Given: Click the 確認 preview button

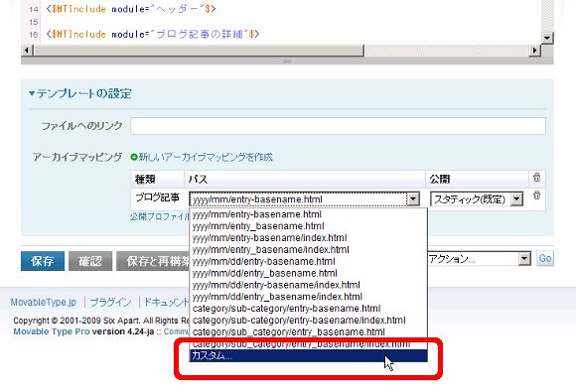Looking at the screenshot, I should pyautogui.click(x=90, y=261).
